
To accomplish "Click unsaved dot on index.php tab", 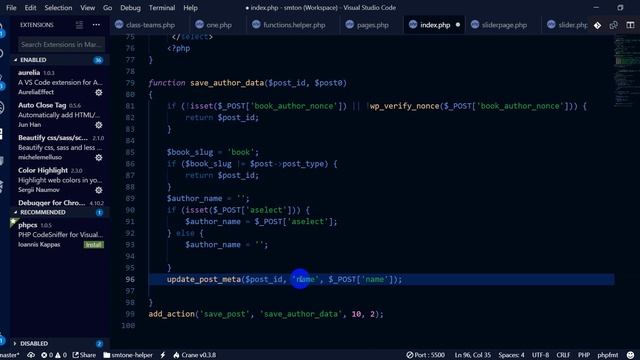I will [458, 25].
